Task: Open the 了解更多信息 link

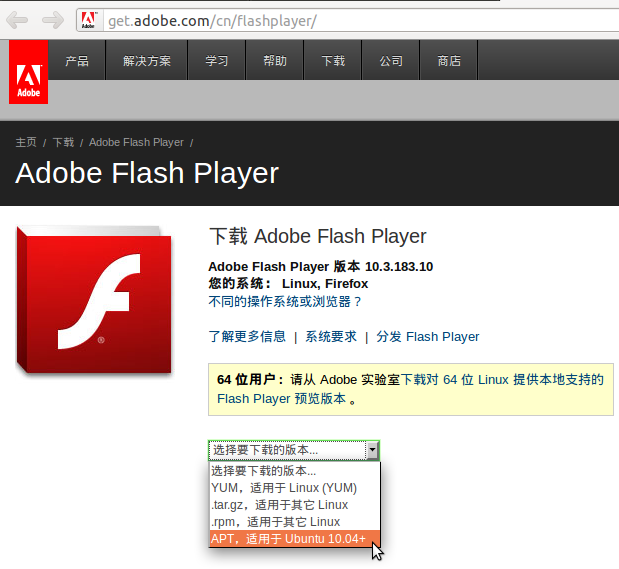Action: (247, 336)
